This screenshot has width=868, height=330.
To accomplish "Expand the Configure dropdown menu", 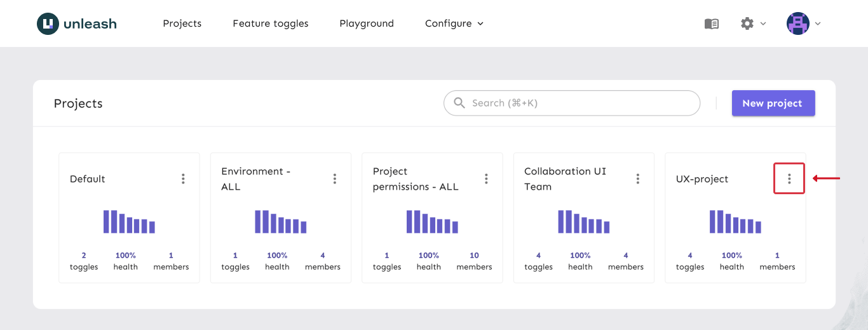I will 454,23.
